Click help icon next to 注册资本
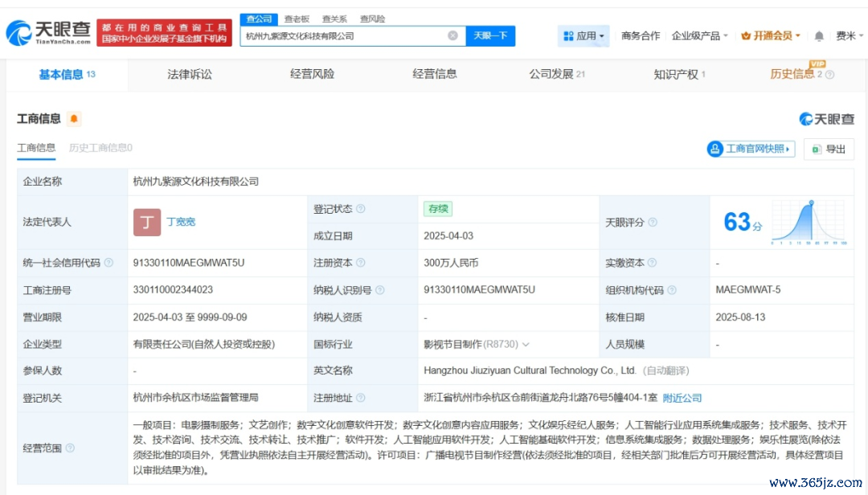 pos(360,263)
